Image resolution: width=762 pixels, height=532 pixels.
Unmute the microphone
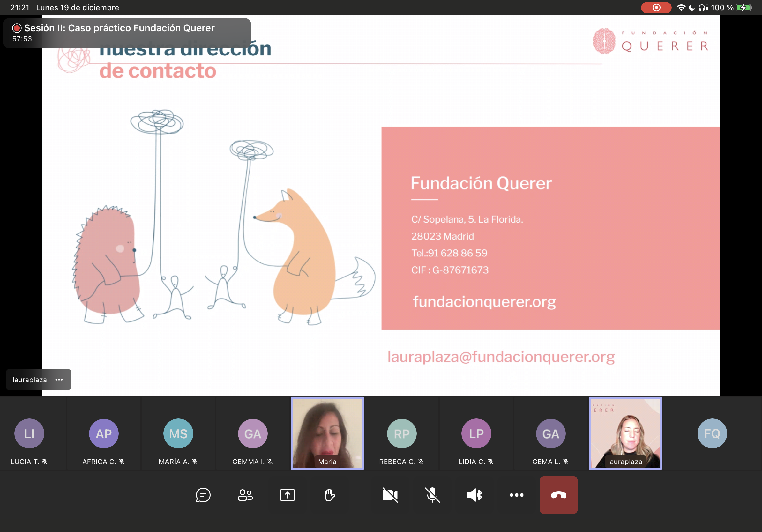pyautogui.click(x=432, y=495)
